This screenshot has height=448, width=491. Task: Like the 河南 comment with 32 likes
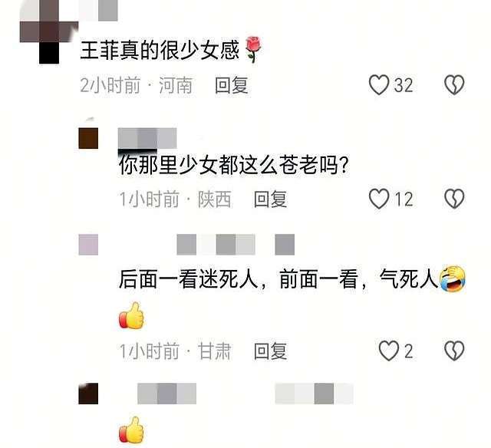[x=379, y=84]
